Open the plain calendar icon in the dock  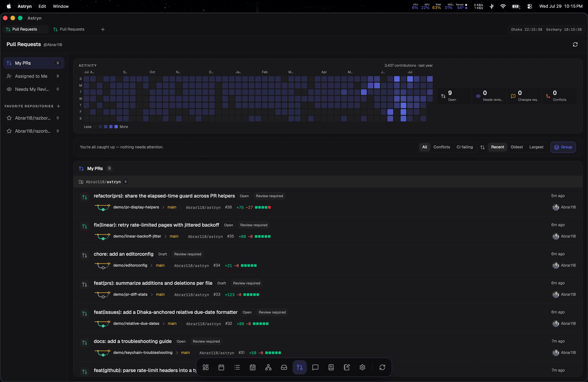click(221, 367)
